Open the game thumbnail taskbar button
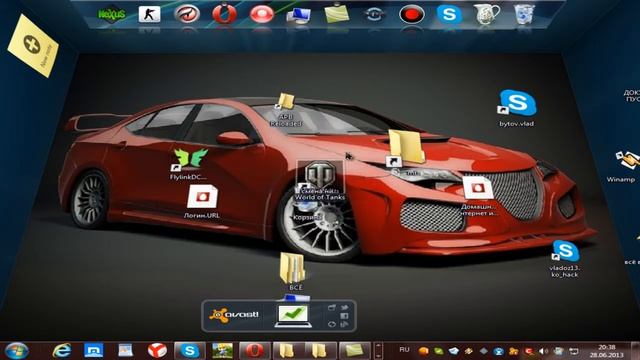640x360 pixels. click(222, 351)
